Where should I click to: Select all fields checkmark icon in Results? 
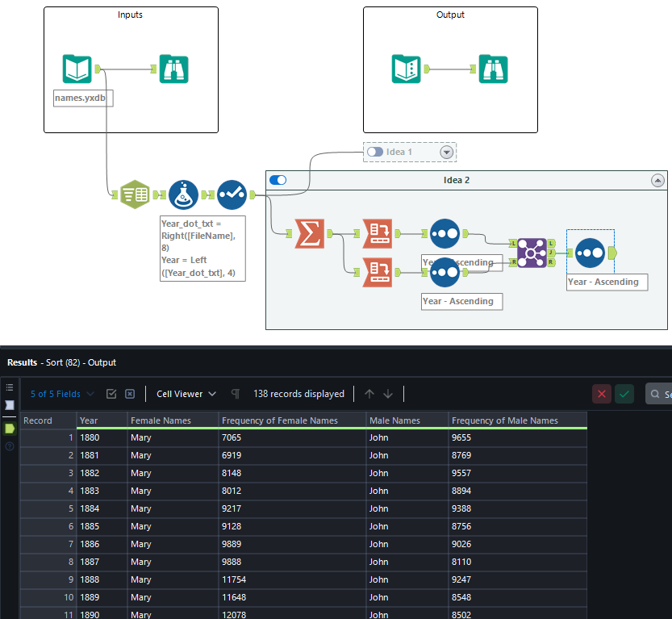point(111,394)
